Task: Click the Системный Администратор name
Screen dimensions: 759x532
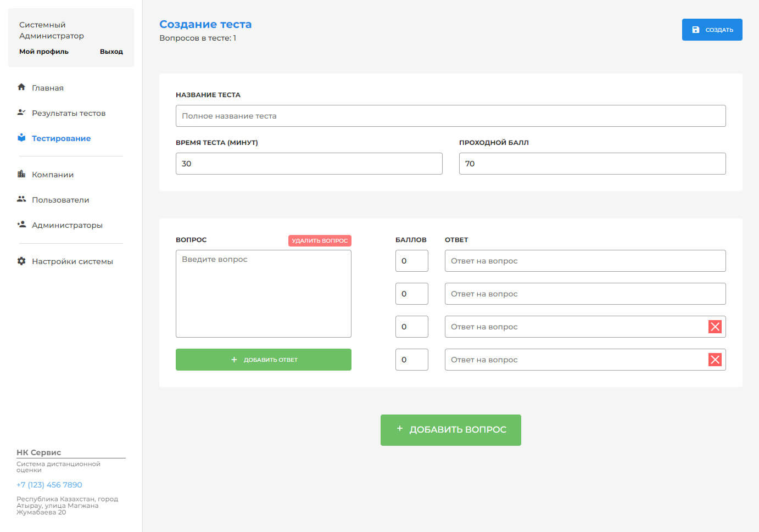Action: pyautogui.click(x=52, y=30)
